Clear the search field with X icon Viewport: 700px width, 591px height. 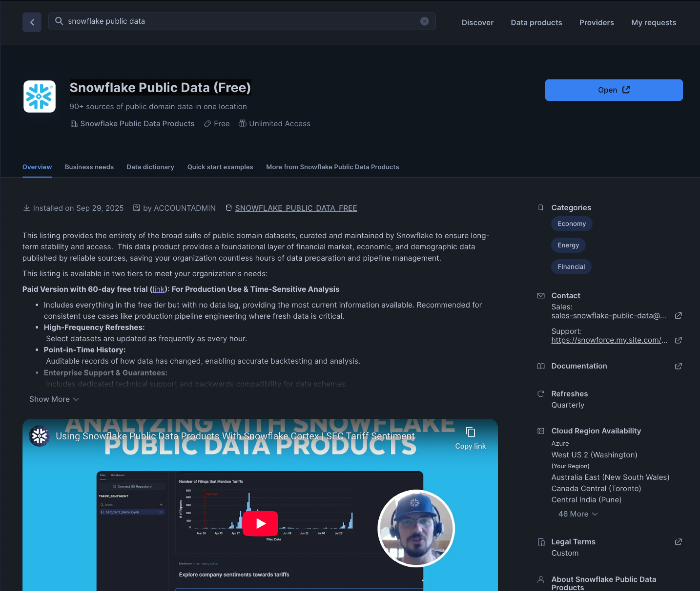pyautogui.click(x=424, y=21)
